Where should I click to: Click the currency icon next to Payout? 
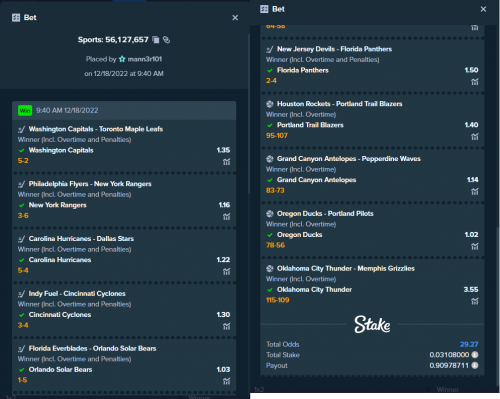pos(475,365)
